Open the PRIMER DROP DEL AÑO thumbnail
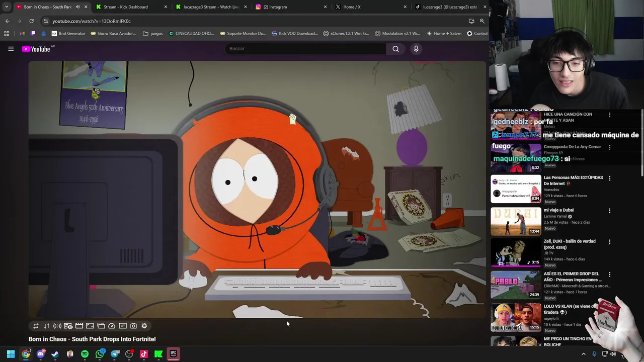 516,285
